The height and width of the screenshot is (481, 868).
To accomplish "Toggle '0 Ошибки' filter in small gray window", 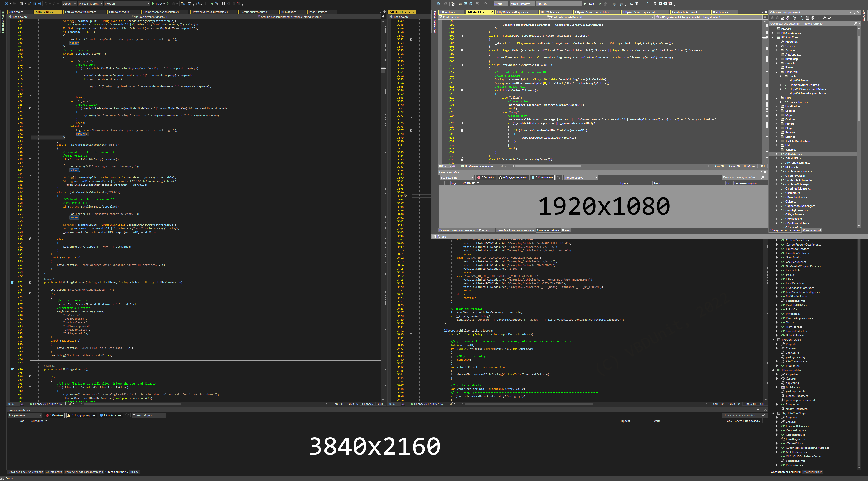I will coord(487,177).
